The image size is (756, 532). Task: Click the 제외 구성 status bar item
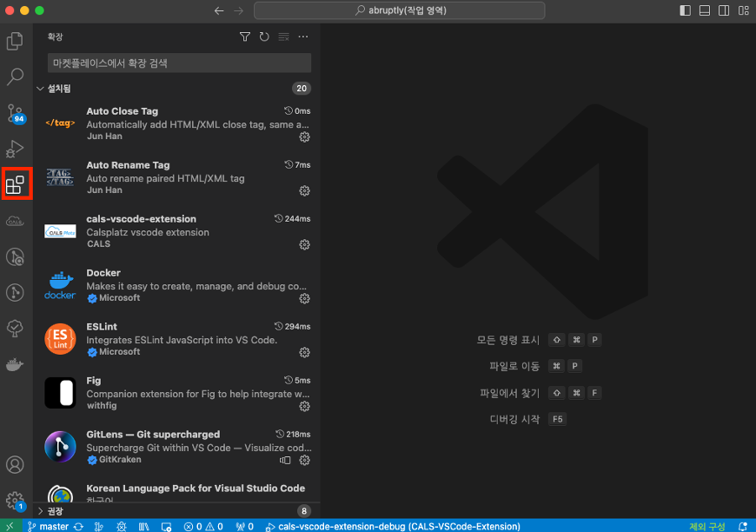tap(707, 527)
